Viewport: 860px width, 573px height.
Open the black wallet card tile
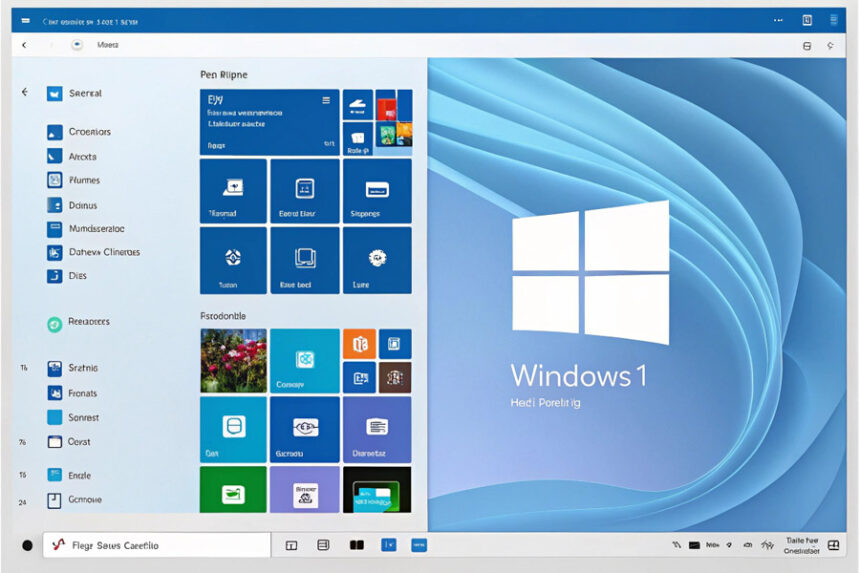[377, 490]
